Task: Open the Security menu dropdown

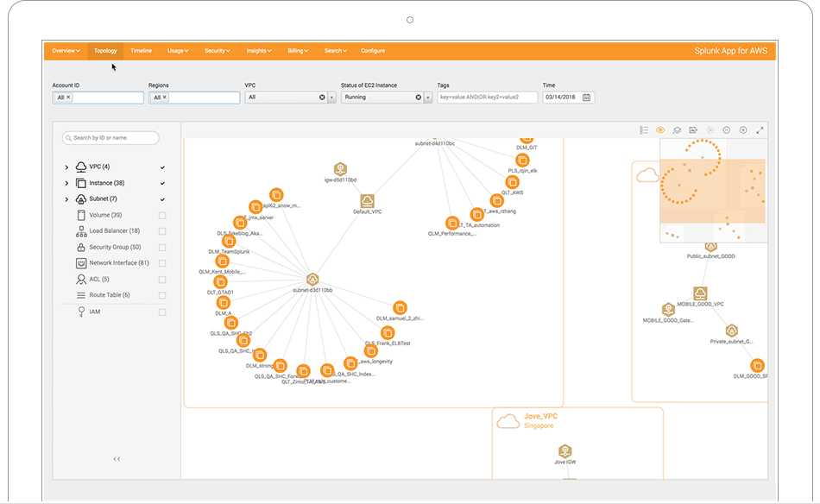Action: click(x=217, y=51)
